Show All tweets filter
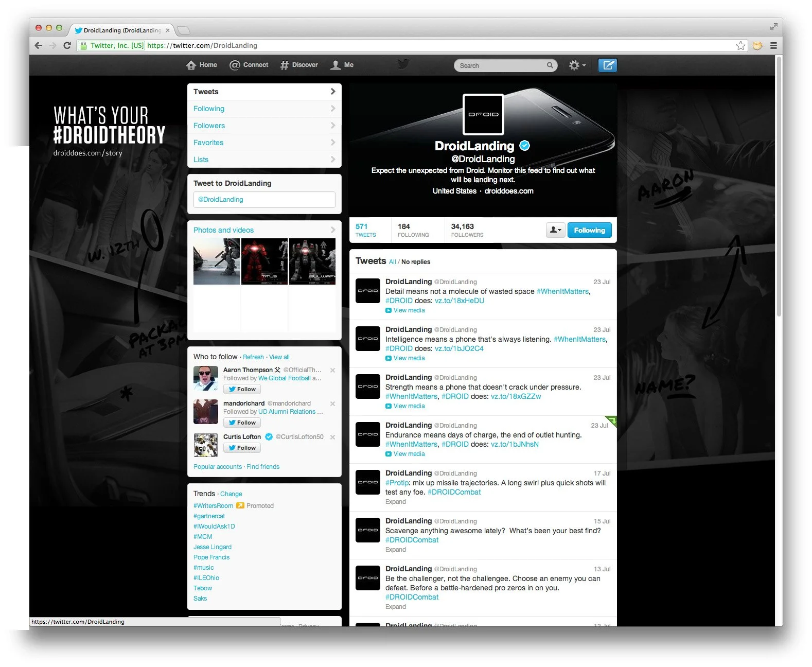 [392, 262]
